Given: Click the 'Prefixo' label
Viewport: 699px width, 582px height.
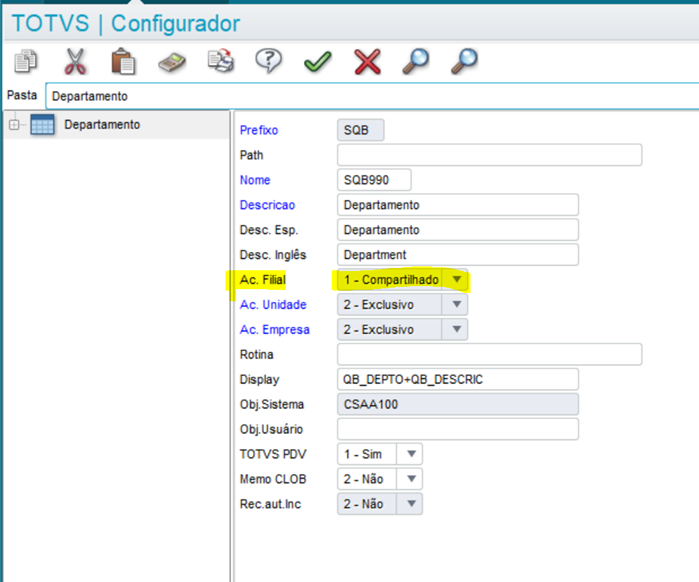Looking at the screenshot, I should click(259, 130).
